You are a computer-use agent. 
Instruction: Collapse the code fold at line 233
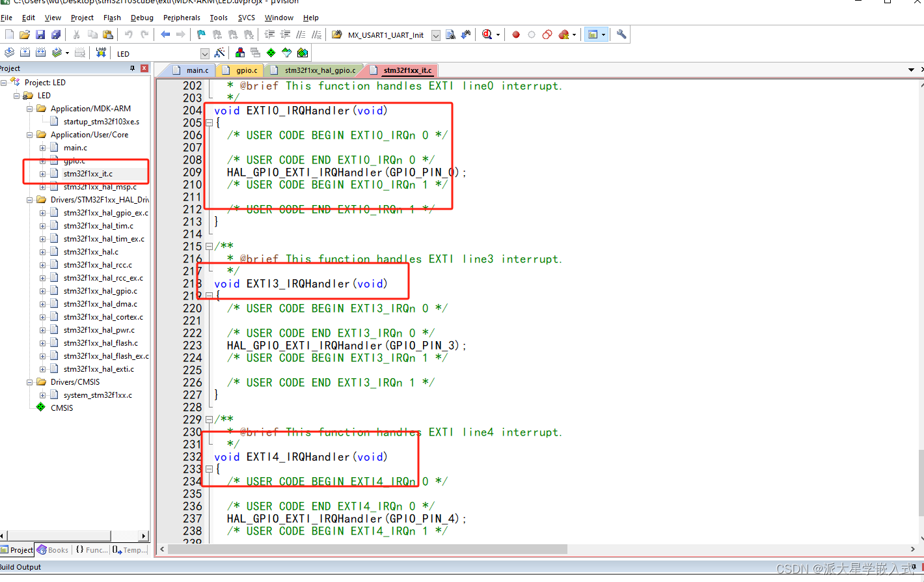click(210, 469)
